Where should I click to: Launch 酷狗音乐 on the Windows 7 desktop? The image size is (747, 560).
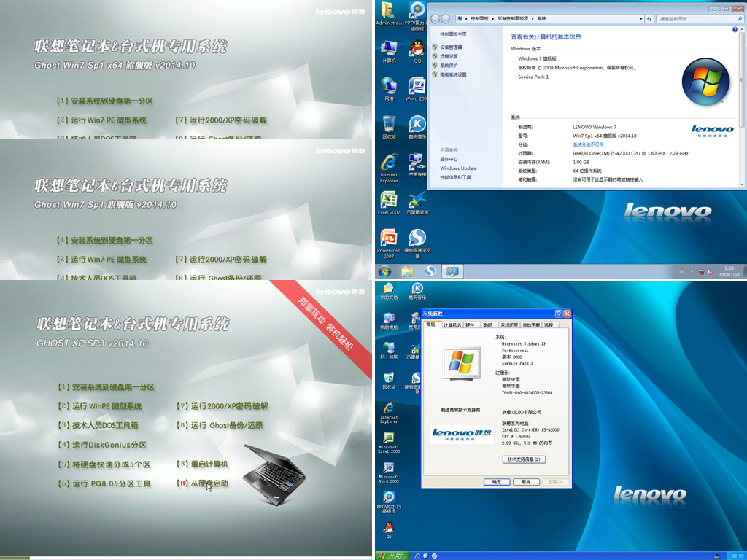click(x=417, y=127)
